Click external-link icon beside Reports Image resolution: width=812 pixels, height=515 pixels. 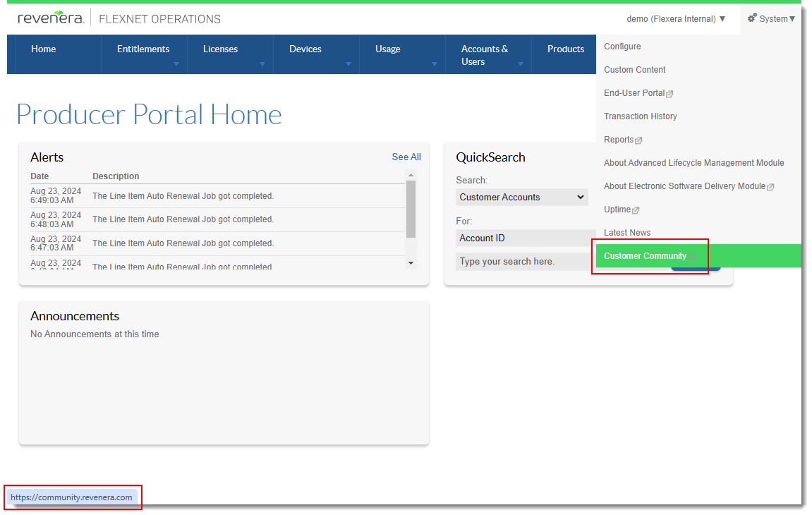point(638,140)
